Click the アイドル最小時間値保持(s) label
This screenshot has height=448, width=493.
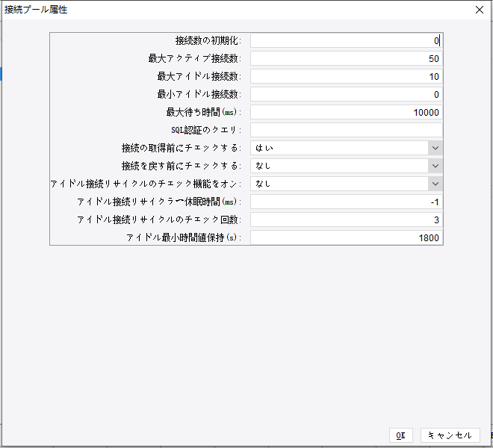coord(184,237)
